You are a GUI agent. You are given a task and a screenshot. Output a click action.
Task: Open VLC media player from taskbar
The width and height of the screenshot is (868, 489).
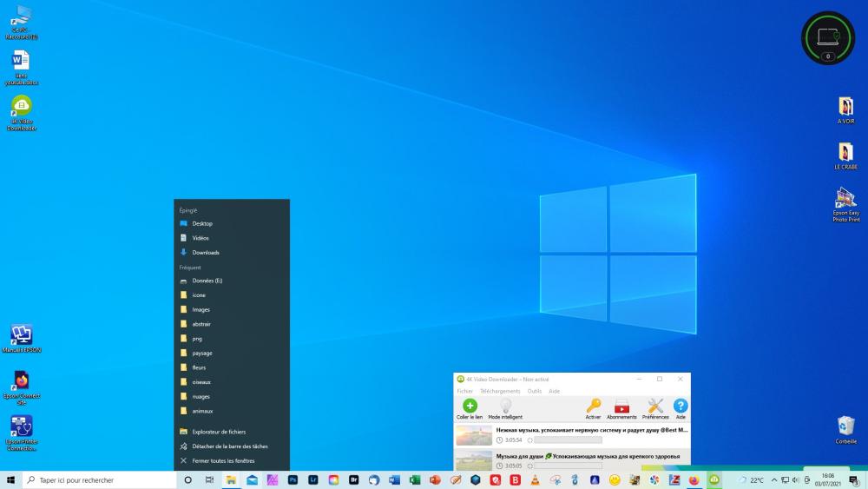pos(535,479)
